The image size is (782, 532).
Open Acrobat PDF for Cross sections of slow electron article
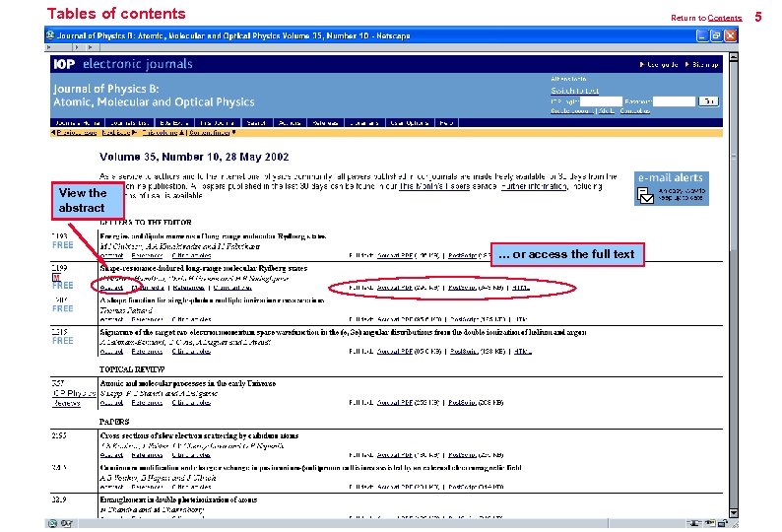[395, 455]
